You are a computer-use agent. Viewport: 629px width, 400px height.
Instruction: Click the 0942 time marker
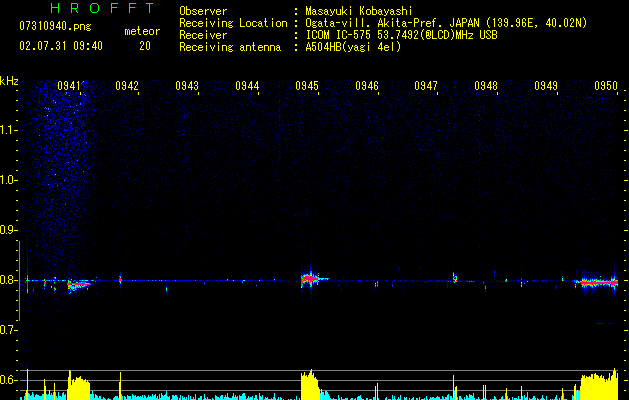coord(127,86)
